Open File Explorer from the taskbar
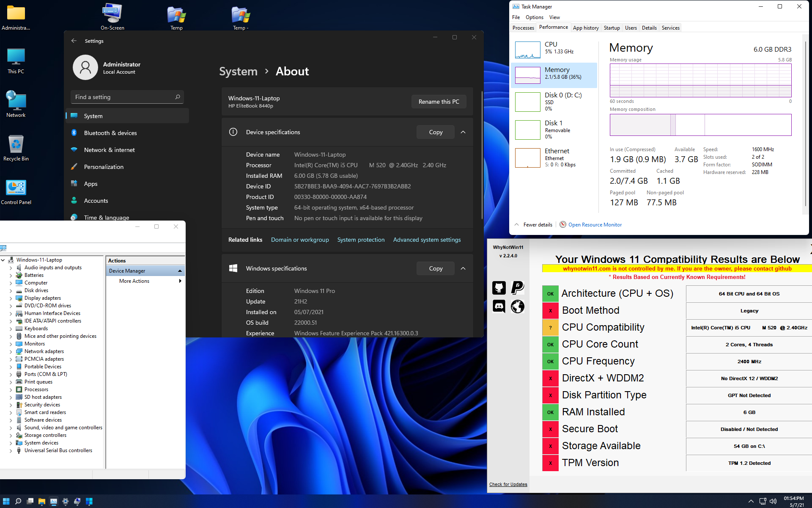 coord(42,501)
